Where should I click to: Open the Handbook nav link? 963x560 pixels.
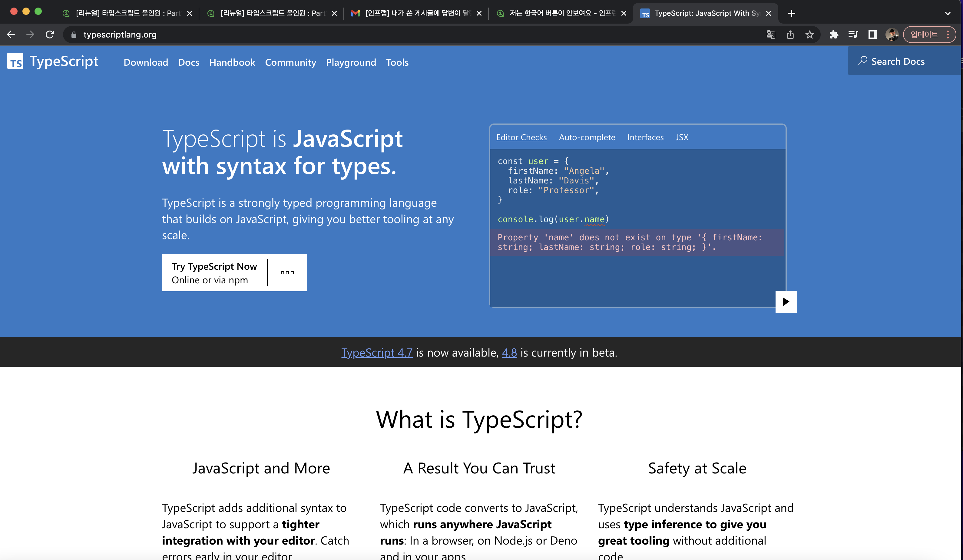[x=232, y=62]
